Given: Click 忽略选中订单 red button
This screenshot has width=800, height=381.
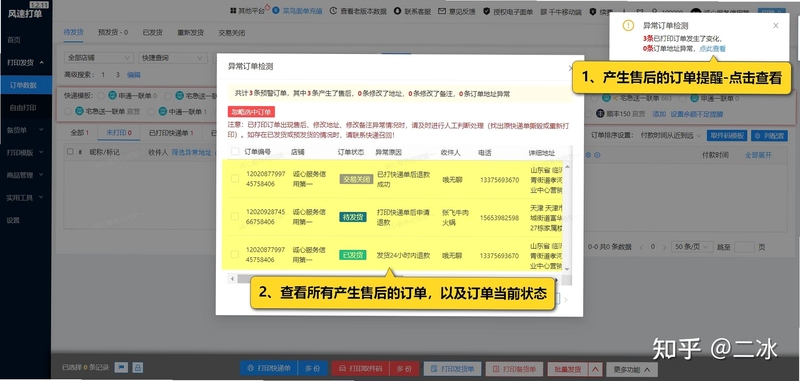Looking at the screenshot, I should (251, 112).
